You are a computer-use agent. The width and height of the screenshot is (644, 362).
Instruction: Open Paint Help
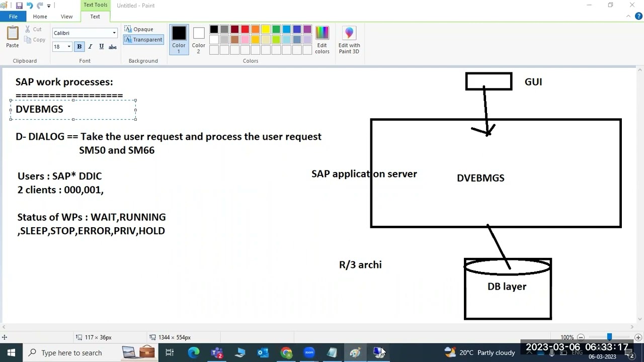click(638, 16)
